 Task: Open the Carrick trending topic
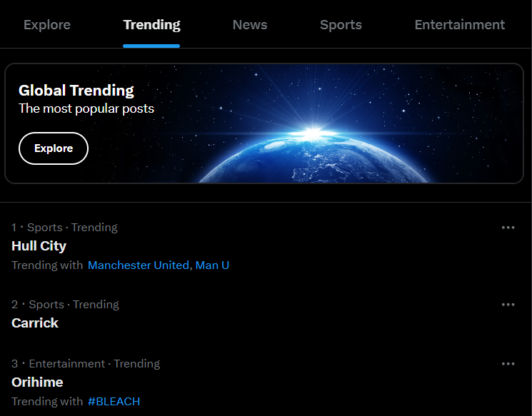(x=35, y=323)
